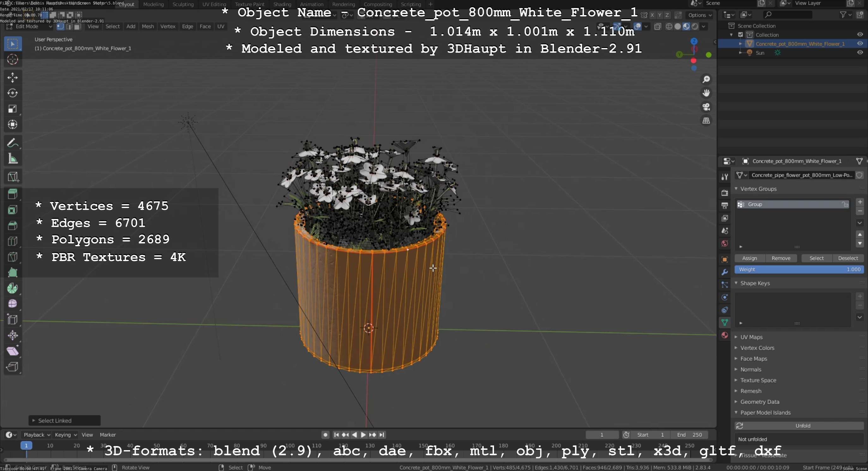Activate the Inset Faces tool

[13, 210]
